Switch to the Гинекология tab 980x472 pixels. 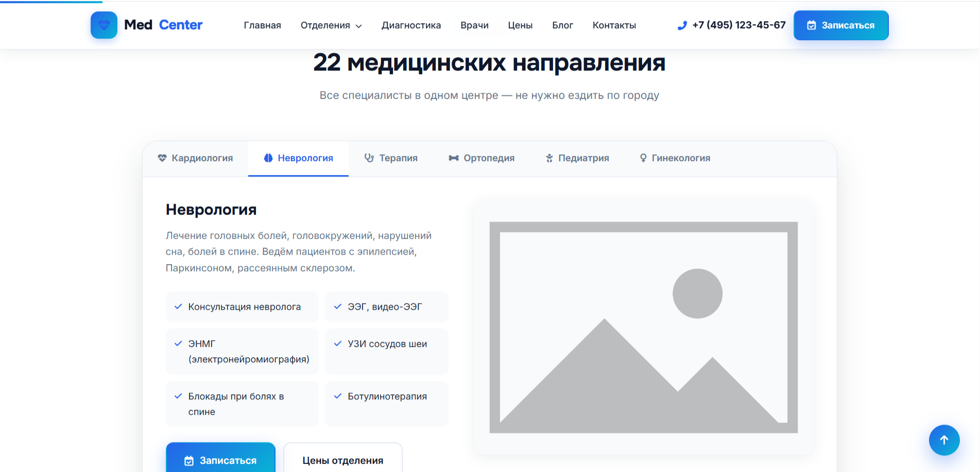[675, 159]
